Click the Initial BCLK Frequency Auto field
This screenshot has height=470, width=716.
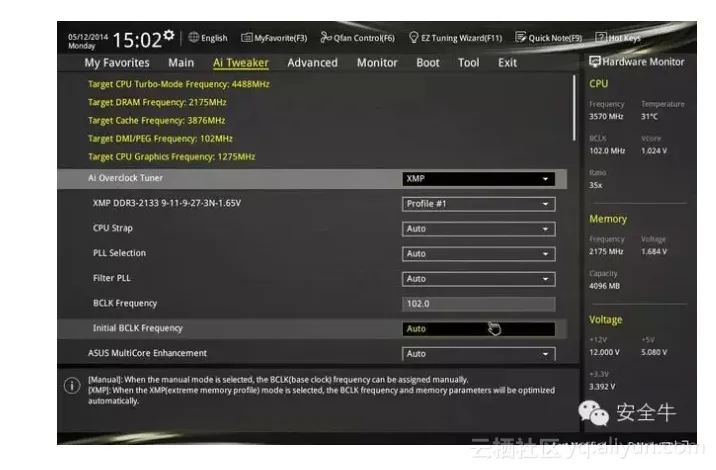[479, 329]
